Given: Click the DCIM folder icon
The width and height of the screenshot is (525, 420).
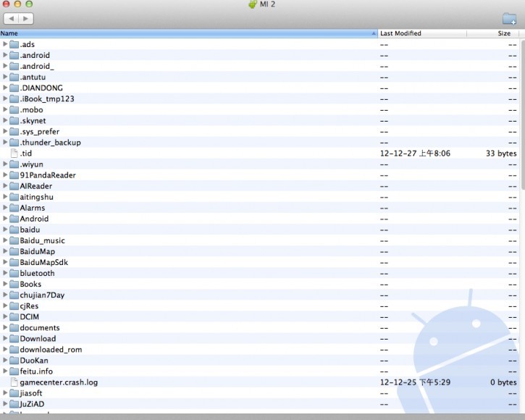Looking at the screenshot, I should coord(14,317).
